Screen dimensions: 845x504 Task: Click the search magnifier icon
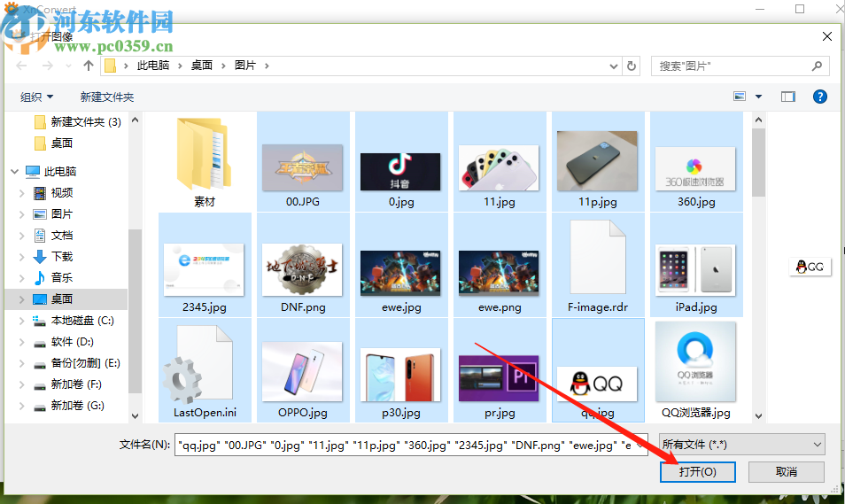coord(817,66)
